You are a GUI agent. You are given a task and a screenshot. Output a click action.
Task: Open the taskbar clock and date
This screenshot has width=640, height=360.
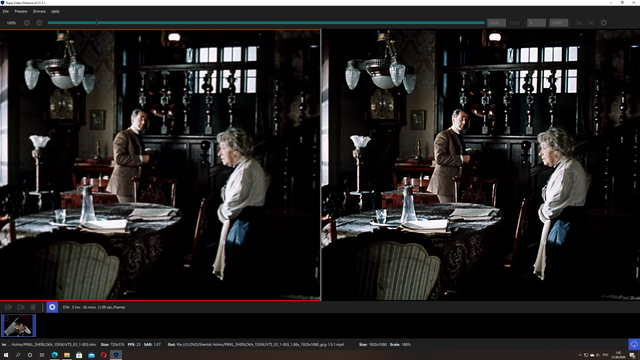(x=618, y=355)
